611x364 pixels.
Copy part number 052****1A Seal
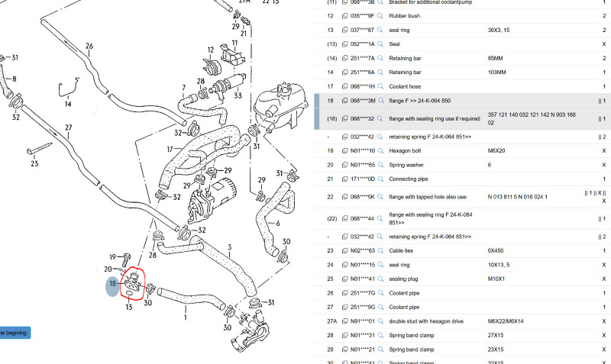[345, 44]
